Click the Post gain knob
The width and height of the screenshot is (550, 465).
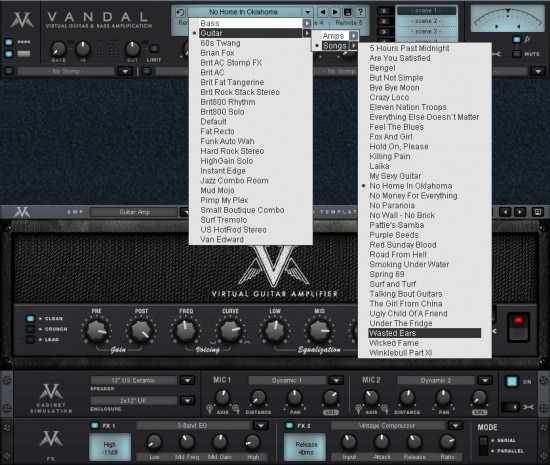(141, 331)
